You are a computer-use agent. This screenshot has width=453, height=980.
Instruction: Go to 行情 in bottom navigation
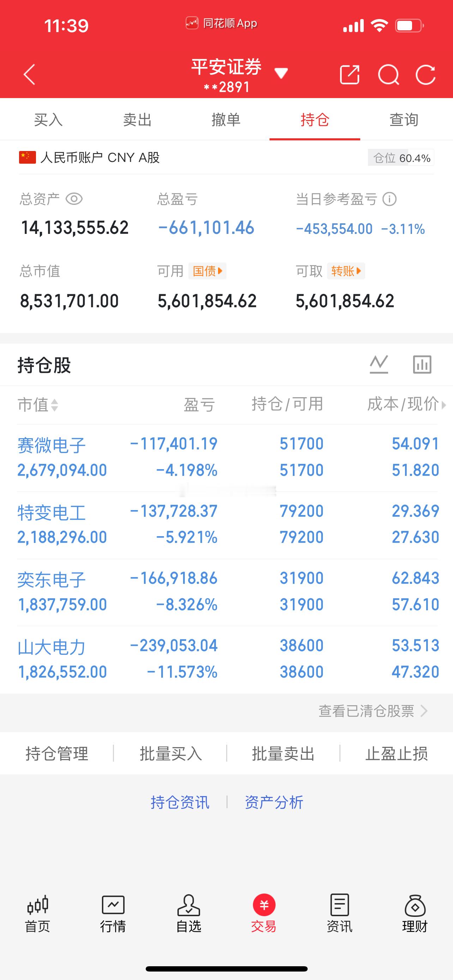pyautogui.click(x=113, y=913)
